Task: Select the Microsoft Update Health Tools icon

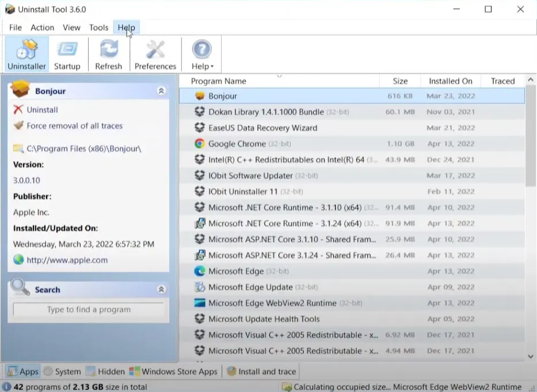Action: 200,319
